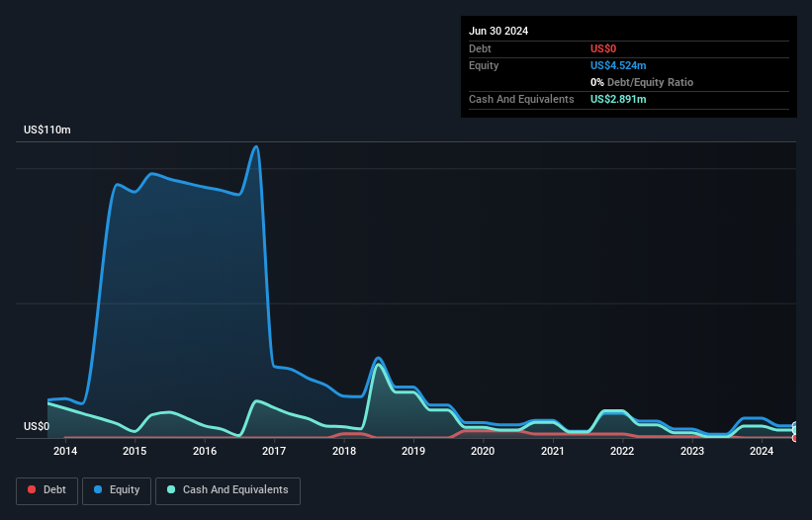
Task: Toggle the Debt series legend button
Action: (x=46, y=490)
